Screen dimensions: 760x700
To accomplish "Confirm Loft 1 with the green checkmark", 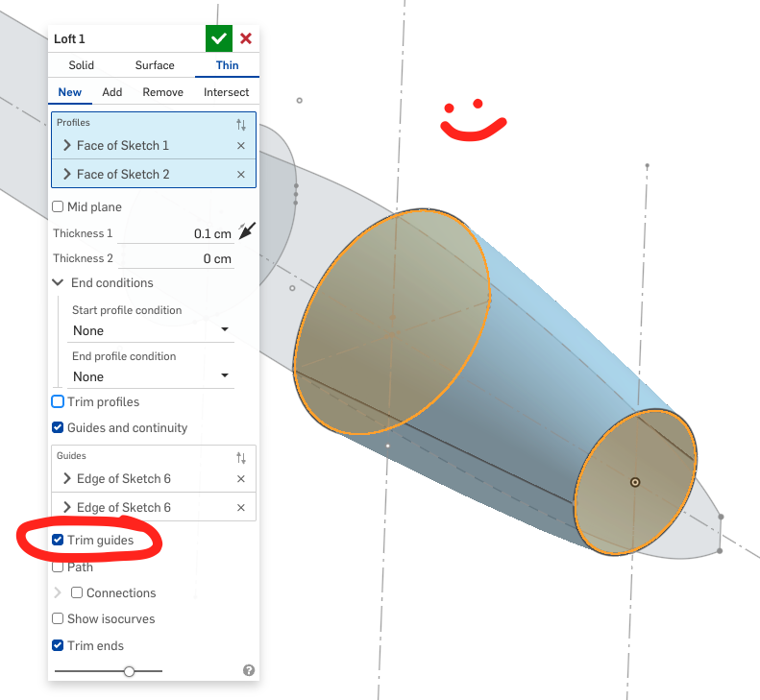I will 219,38.
